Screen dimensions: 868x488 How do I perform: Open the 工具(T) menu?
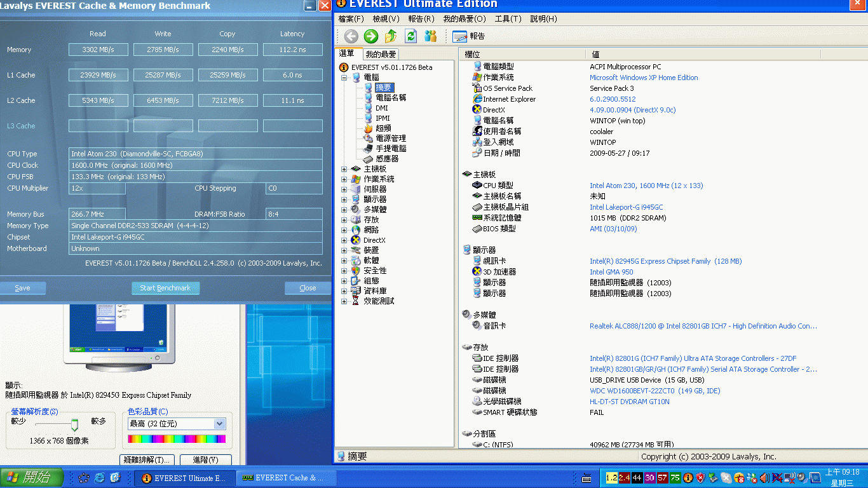coord(508,19)
